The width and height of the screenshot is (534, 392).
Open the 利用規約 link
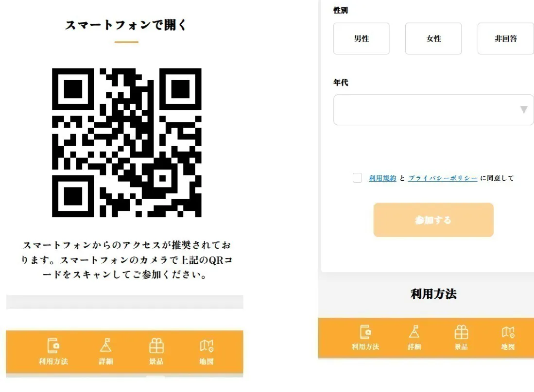pos(382,178)
